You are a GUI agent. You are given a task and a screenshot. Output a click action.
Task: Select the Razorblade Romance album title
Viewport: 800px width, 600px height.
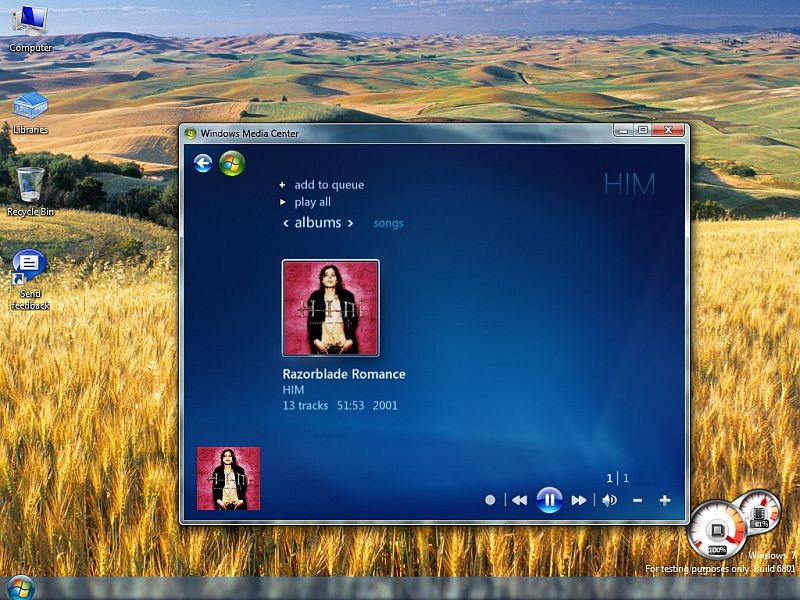(344, 374)
